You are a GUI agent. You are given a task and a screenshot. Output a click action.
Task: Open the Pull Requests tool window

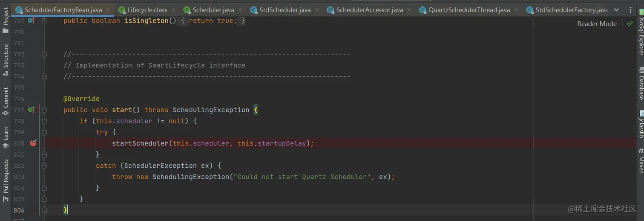[6, 180]
